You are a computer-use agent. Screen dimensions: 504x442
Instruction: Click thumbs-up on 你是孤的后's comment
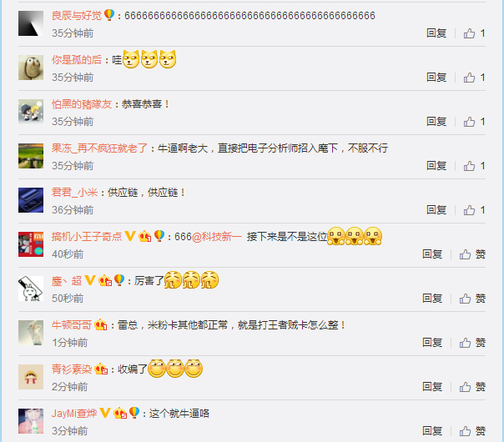point(474,78)
